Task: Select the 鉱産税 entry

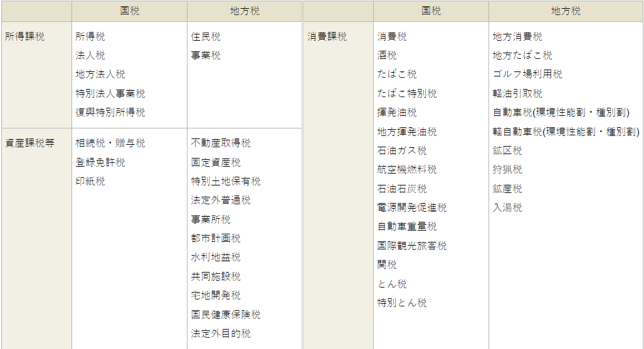Action: tap(507, 189)
